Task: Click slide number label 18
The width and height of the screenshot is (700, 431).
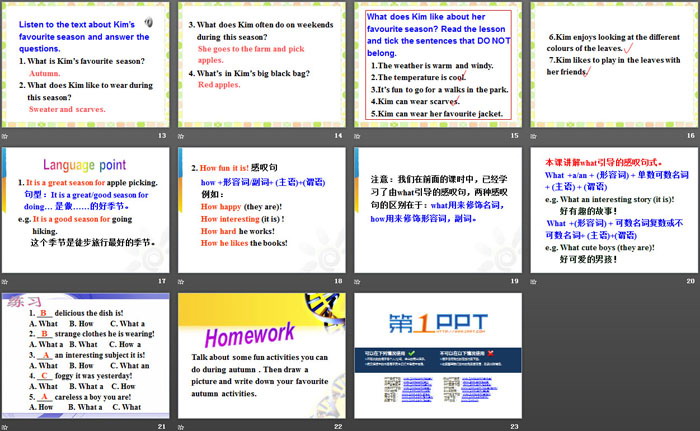Action: pos(338,281)
